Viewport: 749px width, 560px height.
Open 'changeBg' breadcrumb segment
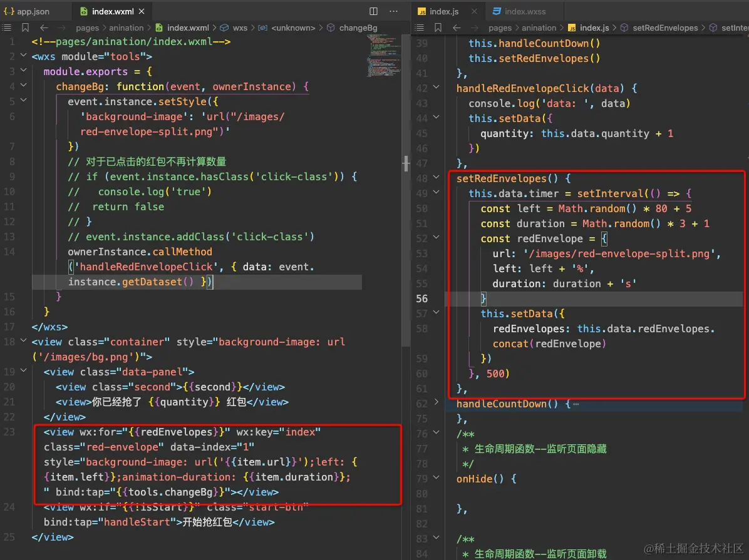tap(358, 28)
